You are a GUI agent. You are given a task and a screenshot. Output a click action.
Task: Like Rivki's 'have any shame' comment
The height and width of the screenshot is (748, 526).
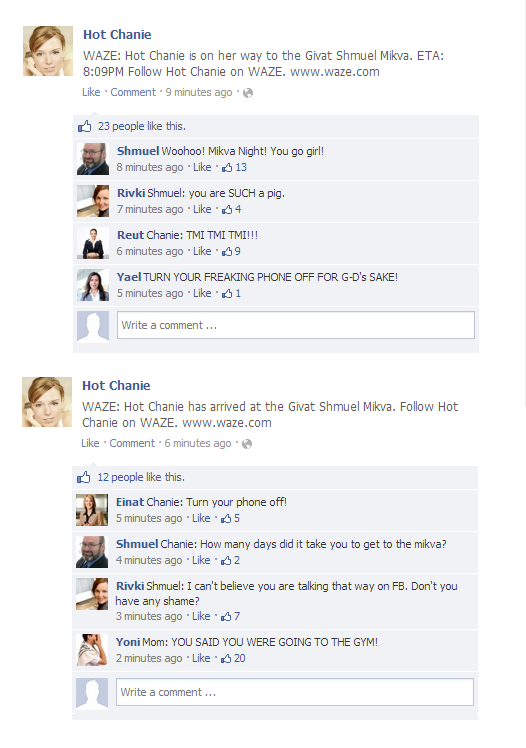click(x=201, y=616)
